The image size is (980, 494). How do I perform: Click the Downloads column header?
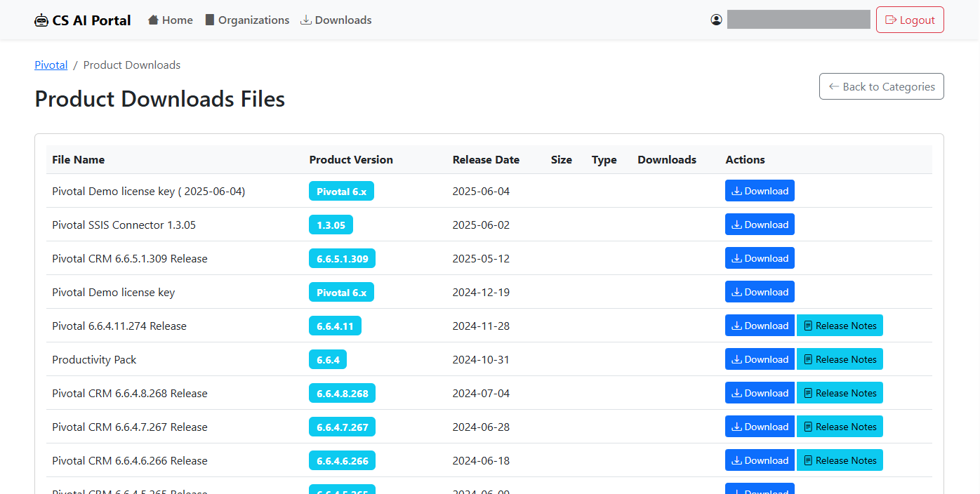pyautogui.click(x=667, y=160)
